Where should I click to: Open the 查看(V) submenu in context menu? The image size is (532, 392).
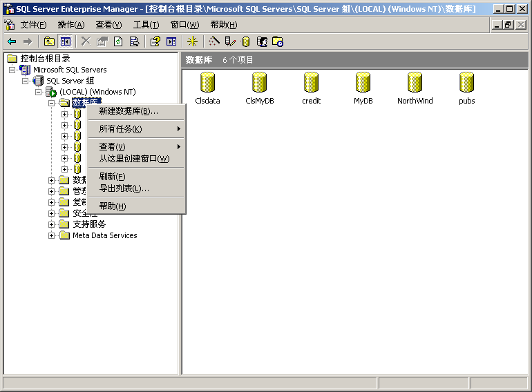(x=136, y=147)
